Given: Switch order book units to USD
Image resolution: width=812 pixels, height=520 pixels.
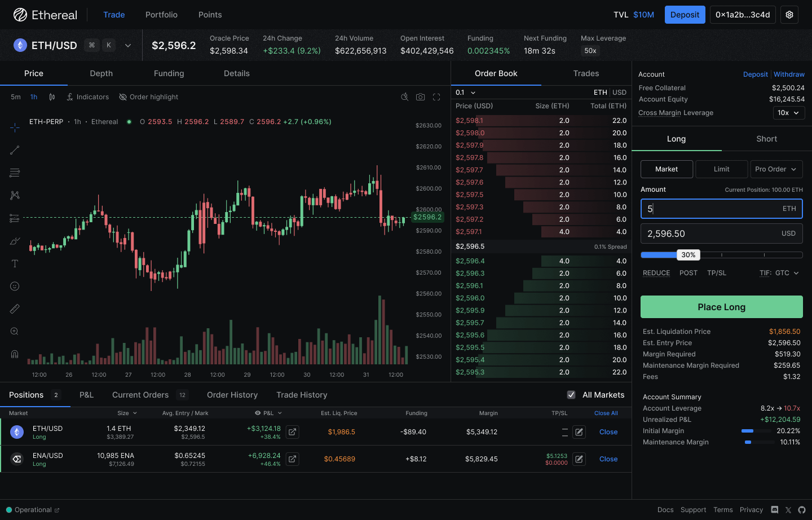Looking at the screenshot, I should 619,92.
